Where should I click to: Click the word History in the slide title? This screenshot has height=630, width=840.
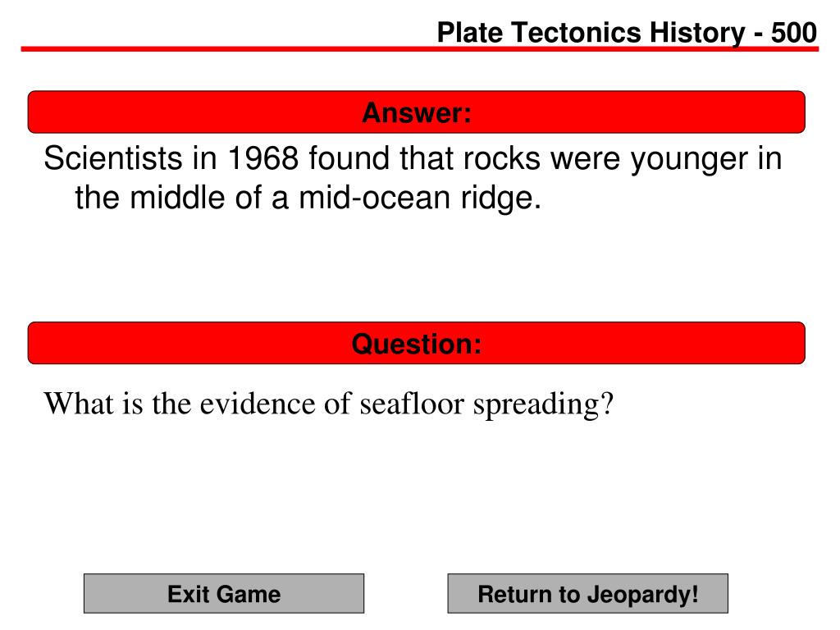point(697,33)
